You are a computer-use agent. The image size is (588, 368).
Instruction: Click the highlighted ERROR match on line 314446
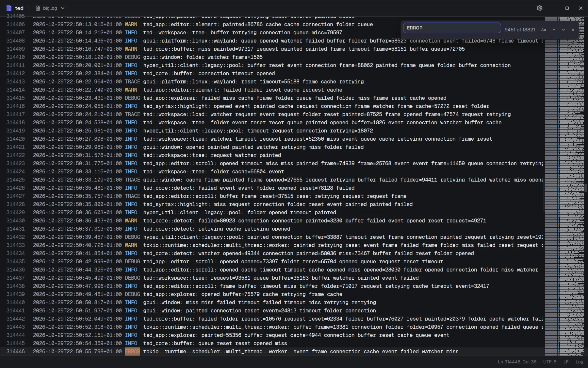[132, 352]
